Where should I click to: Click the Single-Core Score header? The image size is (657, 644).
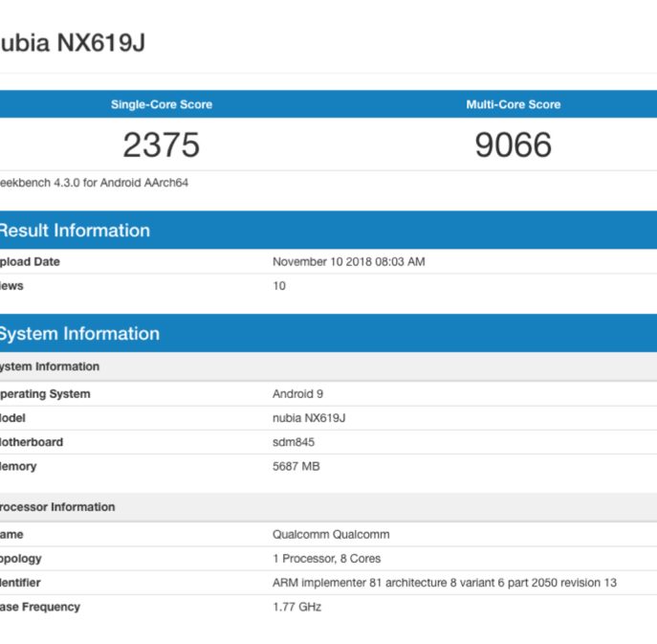pyautogui.click(x=161, y=104)
